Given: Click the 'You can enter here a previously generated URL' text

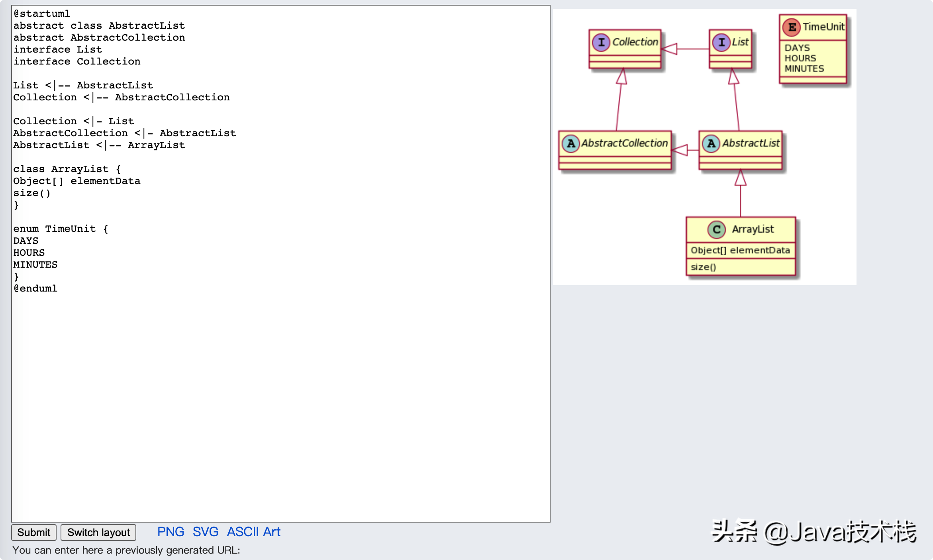Looking at the screenshot, I should 126,550.
